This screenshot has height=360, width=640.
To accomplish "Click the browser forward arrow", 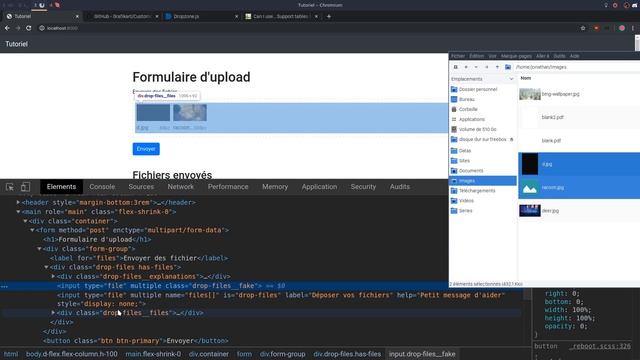I will click(18, 28).
